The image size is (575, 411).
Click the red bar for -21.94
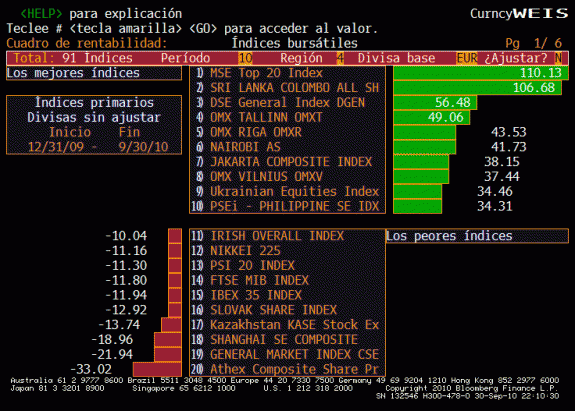click(x=168, y=355)
